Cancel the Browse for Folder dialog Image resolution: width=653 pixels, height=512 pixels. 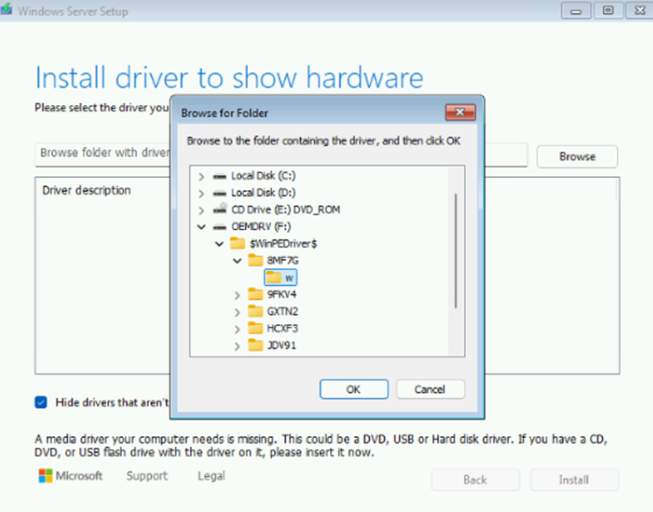click(430, 390)
